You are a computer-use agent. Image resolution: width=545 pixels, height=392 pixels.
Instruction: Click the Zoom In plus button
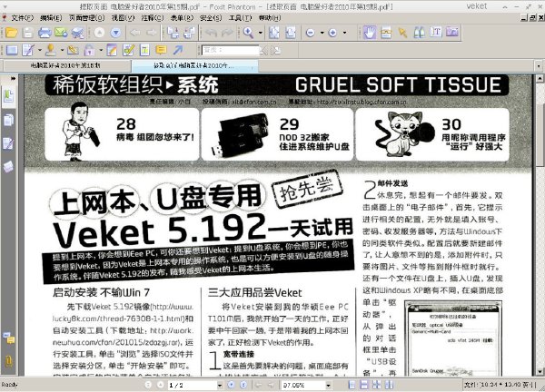332,33
